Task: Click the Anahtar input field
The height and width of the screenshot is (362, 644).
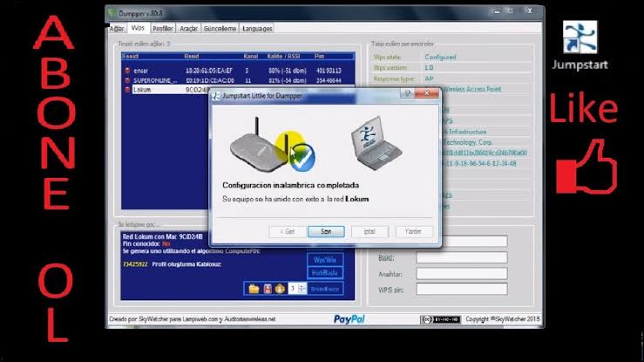Action: [x=462, y=274]
